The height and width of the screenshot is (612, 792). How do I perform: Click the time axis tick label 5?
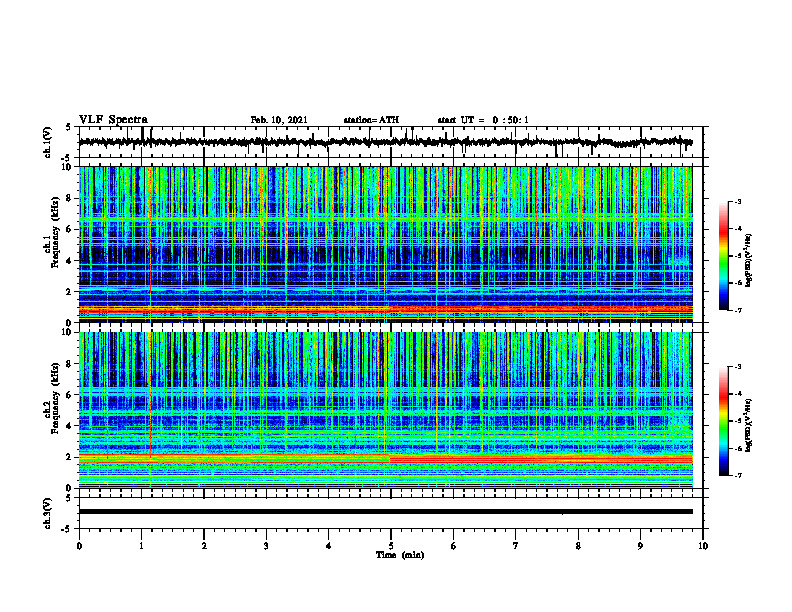pyautogui.click(x=391, y=546)
